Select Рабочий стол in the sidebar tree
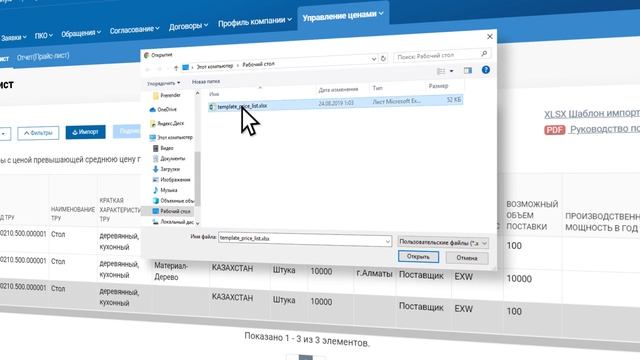Viewport: 640px width, 360px height. tap(171, 211)
